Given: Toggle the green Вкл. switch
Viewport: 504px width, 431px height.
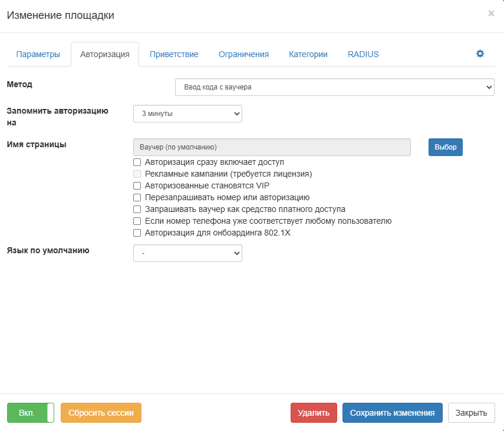Looking at the screenshot, I should [31, 413].
